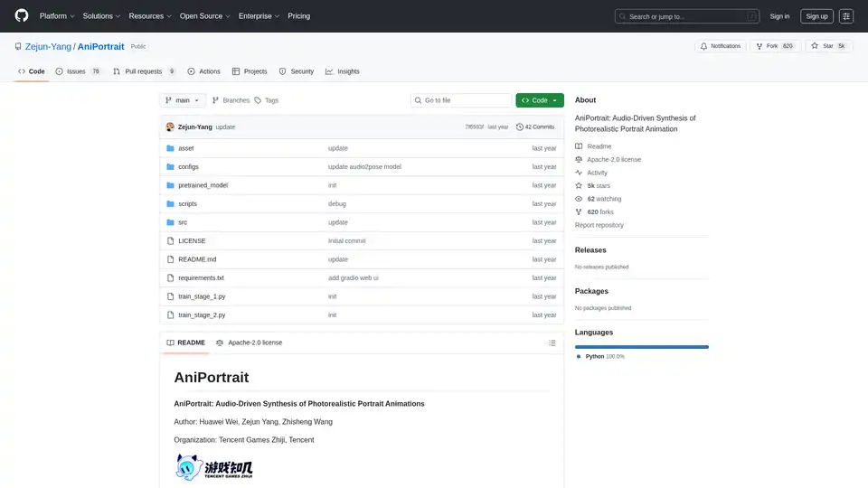The width and height of the screenshot is (868, 488).
Task: Select the Apache-2.0 license tab
Action: point(249,343)
